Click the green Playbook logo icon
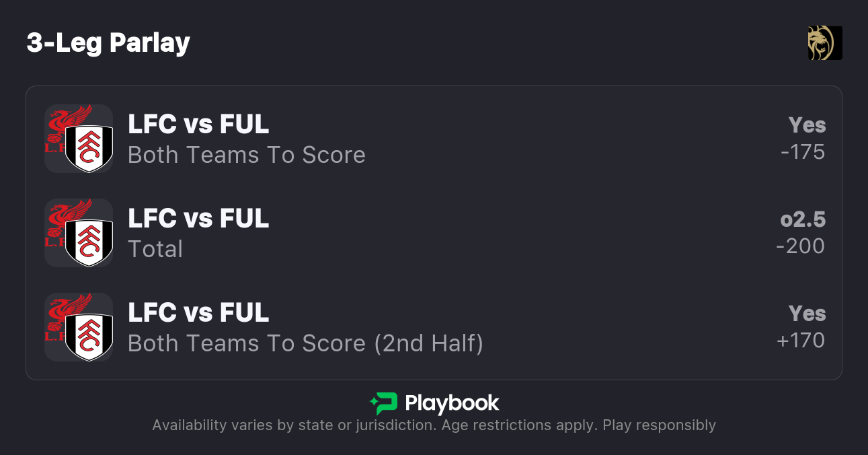Image resolution: width=868 pixels, height=455 pixels. [x=383, y=403]
